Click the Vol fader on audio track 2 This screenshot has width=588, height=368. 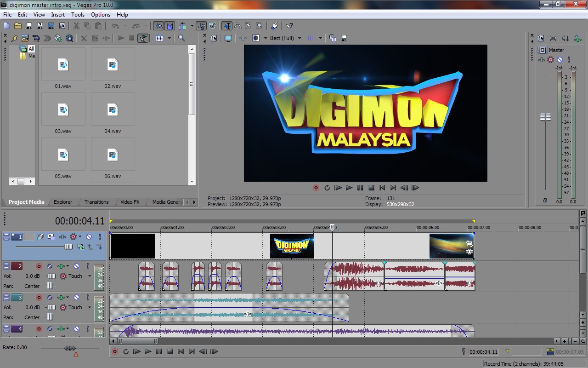[51, 276]
